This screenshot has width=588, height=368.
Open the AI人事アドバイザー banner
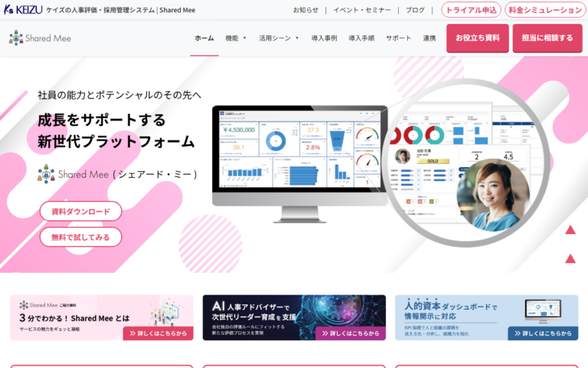294,317
